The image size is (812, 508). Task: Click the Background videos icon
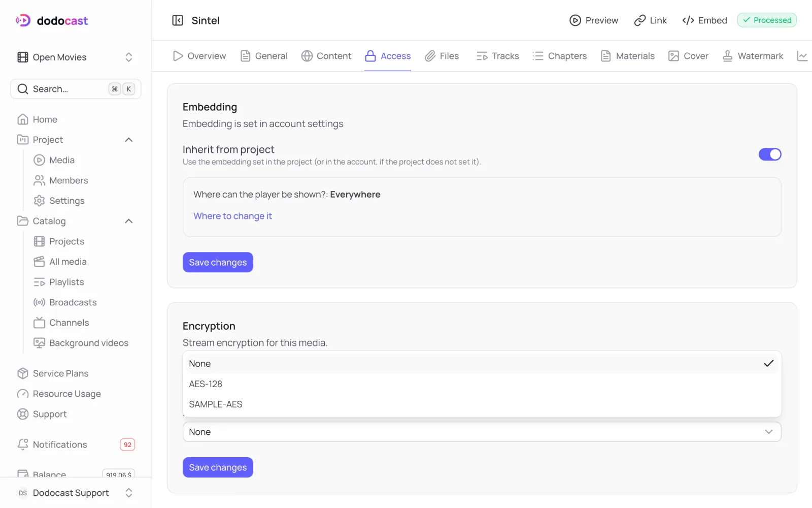[x=39, y=343]
